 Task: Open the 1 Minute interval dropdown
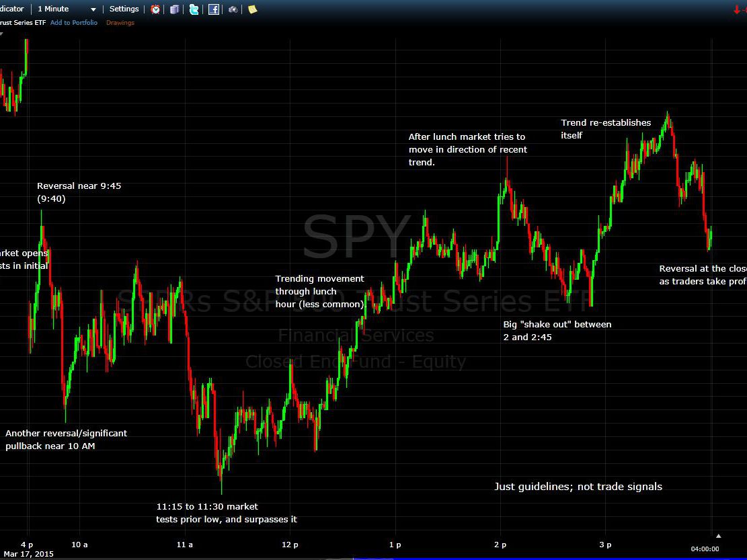[66, 9]
